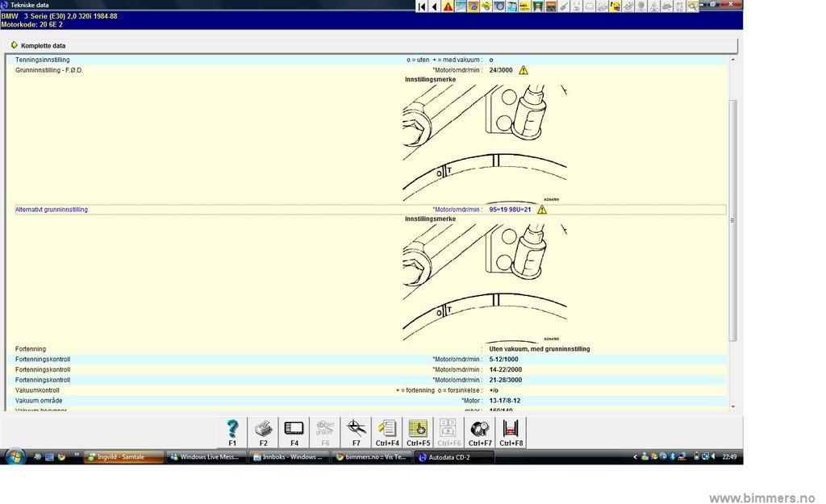Click the greyed Ctrl+F6 battery button
Image resolution: width=826 pixels, height=504 pixels.
tap(448, 432)
